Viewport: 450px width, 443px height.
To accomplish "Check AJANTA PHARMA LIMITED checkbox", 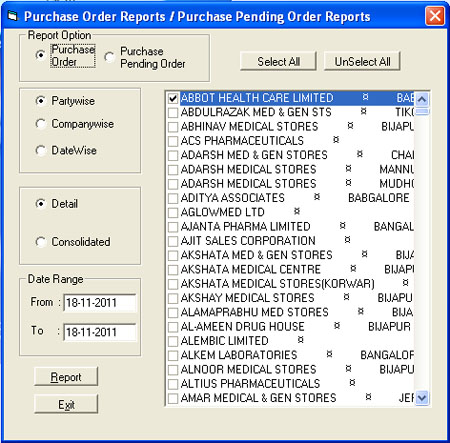I will pyautogui.click(x=173, y=227).
